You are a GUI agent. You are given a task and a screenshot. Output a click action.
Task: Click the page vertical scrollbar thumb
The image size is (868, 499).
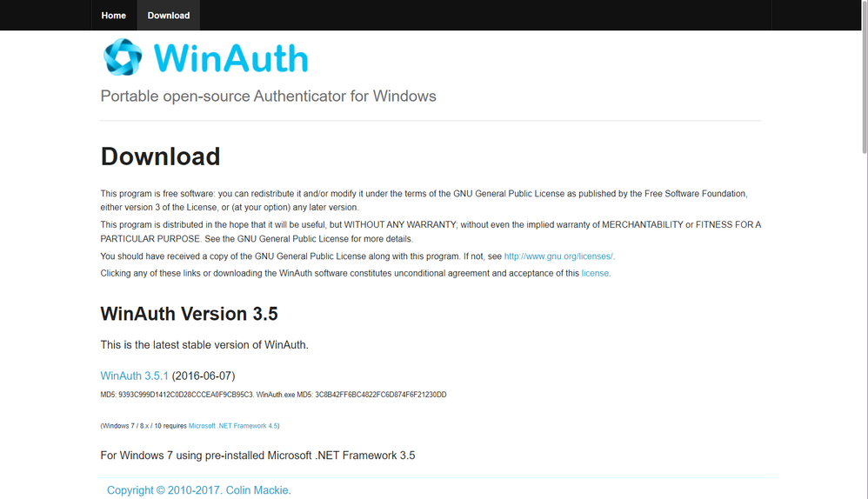pos(865,77)
